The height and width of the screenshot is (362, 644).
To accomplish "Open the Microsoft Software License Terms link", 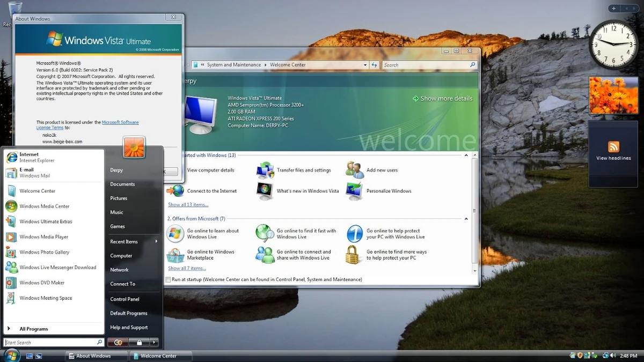I will (x=120, y=122).
